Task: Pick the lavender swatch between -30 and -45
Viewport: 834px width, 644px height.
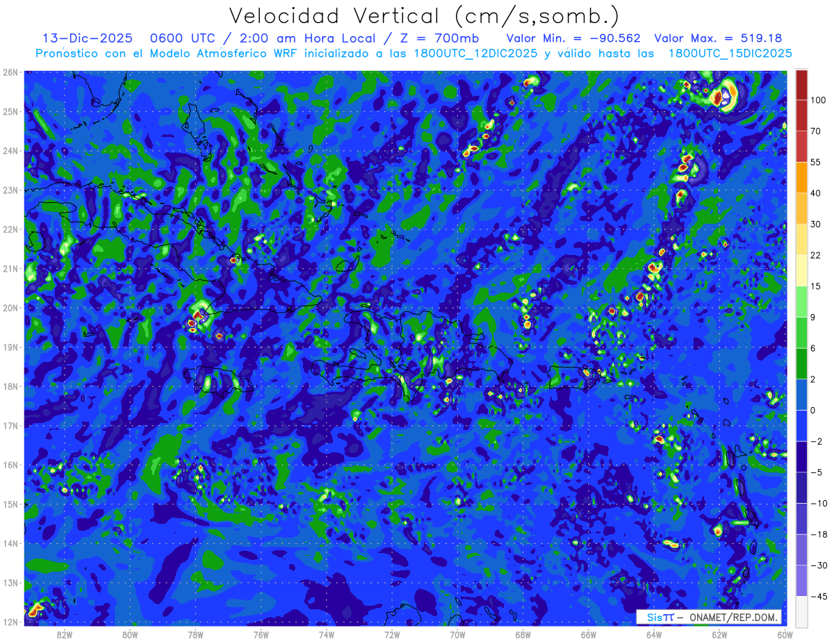Action: click(801, 581)
